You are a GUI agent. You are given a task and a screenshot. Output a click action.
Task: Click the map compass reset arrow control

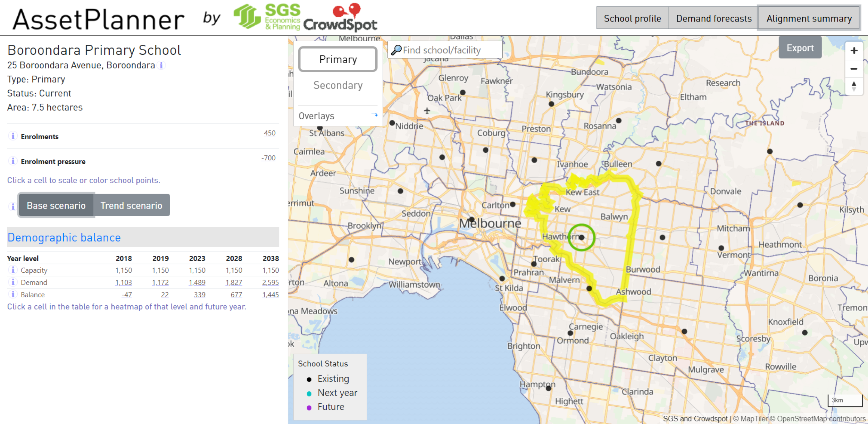coord(855,87)
